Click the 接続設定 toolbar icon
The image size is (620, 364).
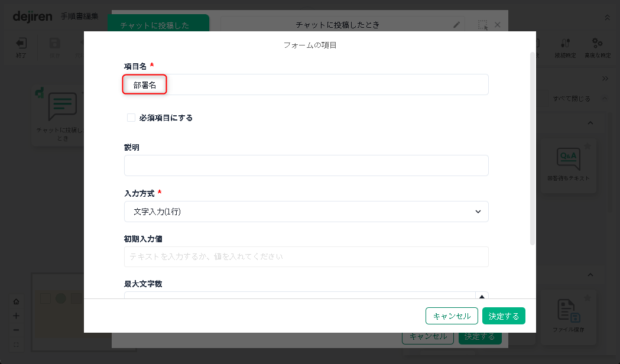point(566,44)
